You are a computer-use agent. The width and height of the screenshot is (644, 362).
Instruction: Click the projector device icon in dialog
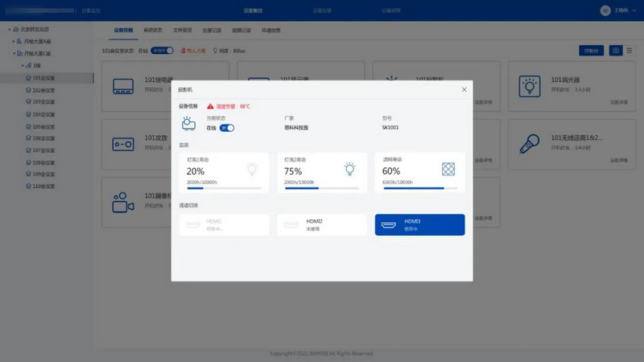point(188,124)
